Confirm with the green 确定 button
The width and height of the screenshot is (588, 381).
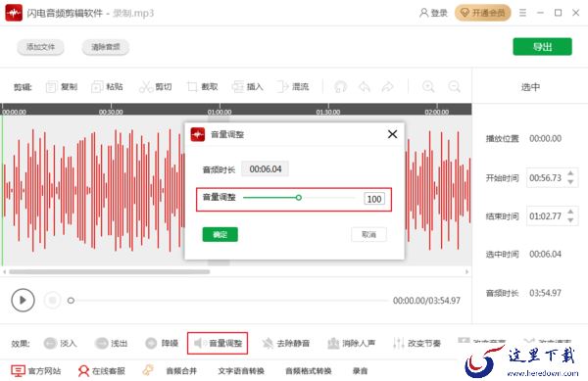[220, 234]
